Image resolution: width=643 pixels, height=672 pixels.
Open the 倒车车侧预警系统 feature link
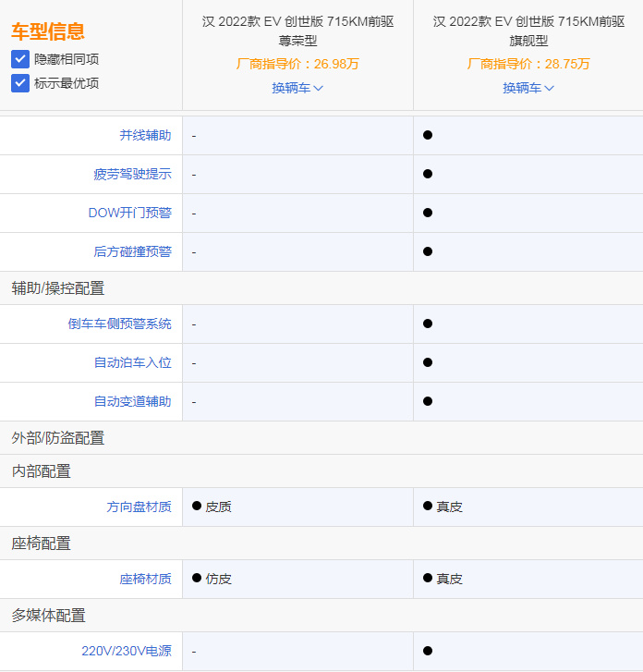119,324
